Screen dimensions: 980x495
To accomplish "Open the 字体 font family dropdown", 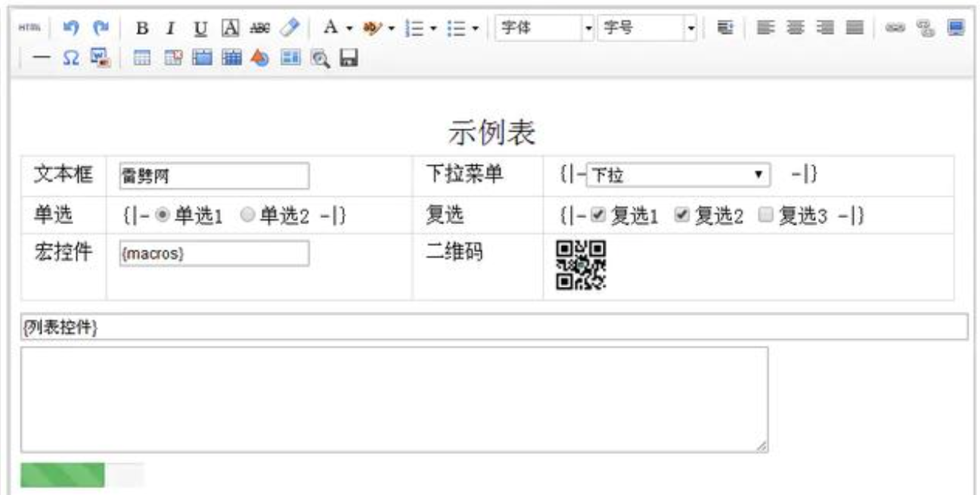I will 544,28.
